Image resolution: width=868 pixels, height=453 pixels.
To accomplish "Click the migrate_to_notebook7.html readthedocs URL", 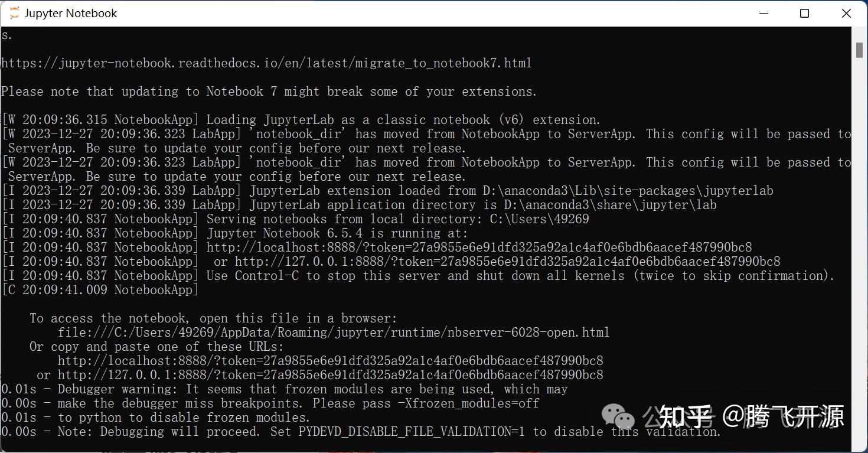I will pyautogui.click(x=266, y=63).
